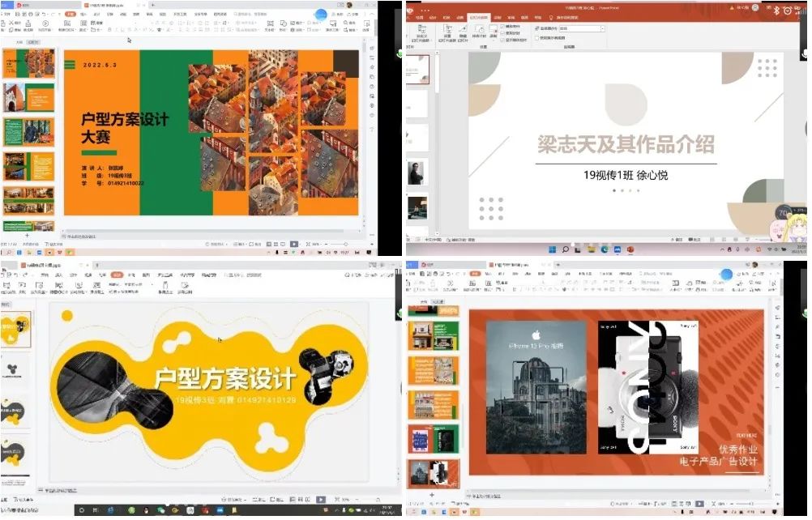Enable the Use Presenter View (使用演示者视图) checkbox
812x520 pixels.
click(537, 38)
